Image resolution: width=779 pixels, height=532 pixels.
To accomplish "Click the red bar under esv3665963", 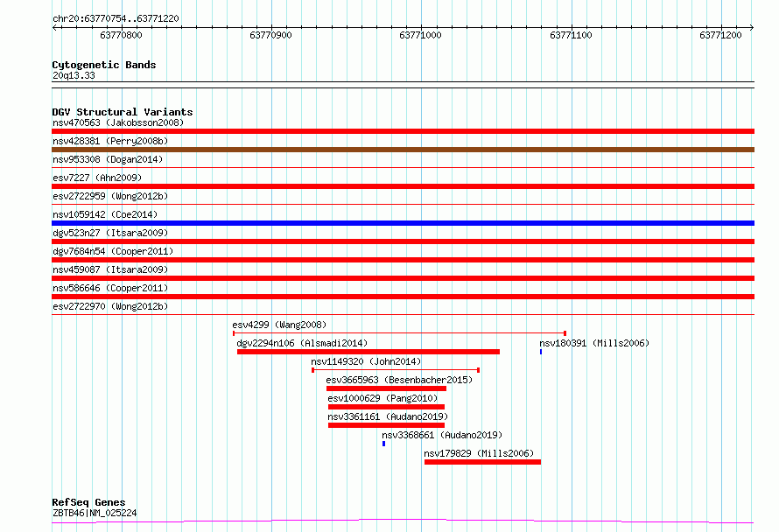I will [386, 388].
